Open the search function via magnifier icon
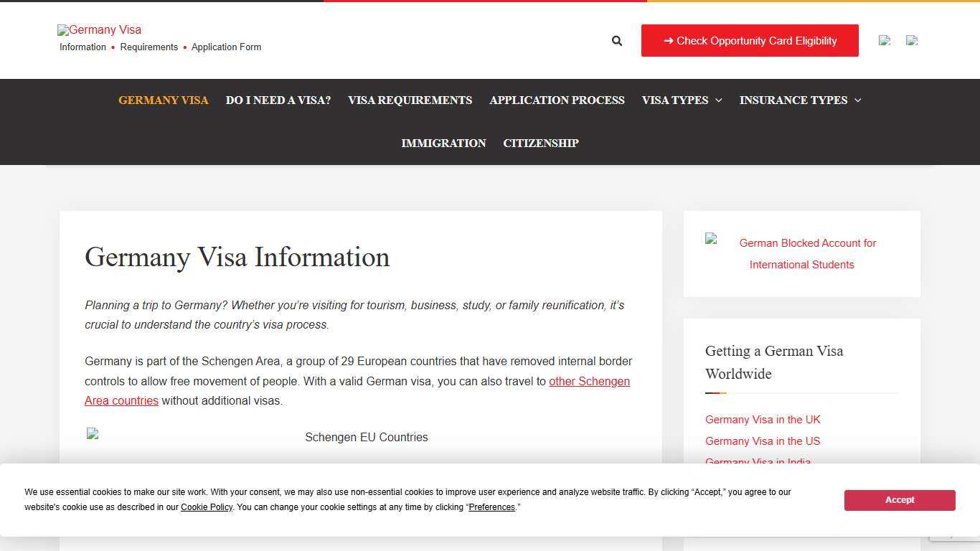980x551 pixels. [x=616, y=41]
